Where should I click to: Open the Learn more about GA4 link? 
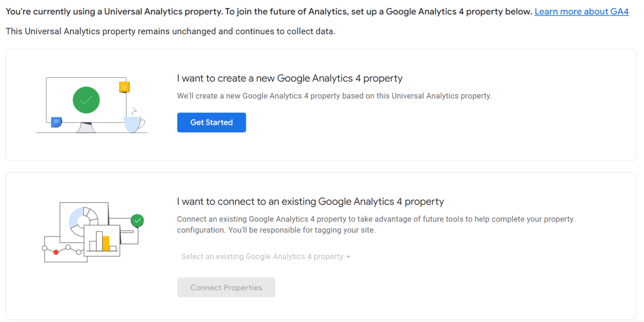pos(582,11)
